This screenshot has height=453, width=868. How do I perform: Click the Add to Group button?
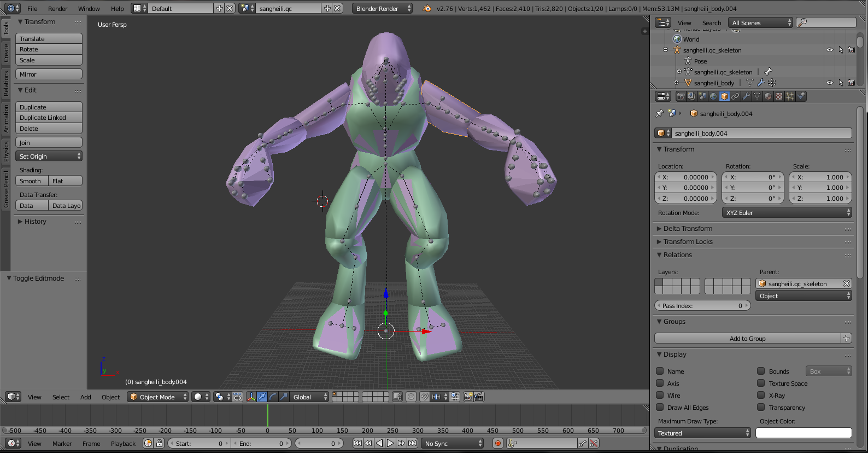pyautogui.click(x=747, y=339)
